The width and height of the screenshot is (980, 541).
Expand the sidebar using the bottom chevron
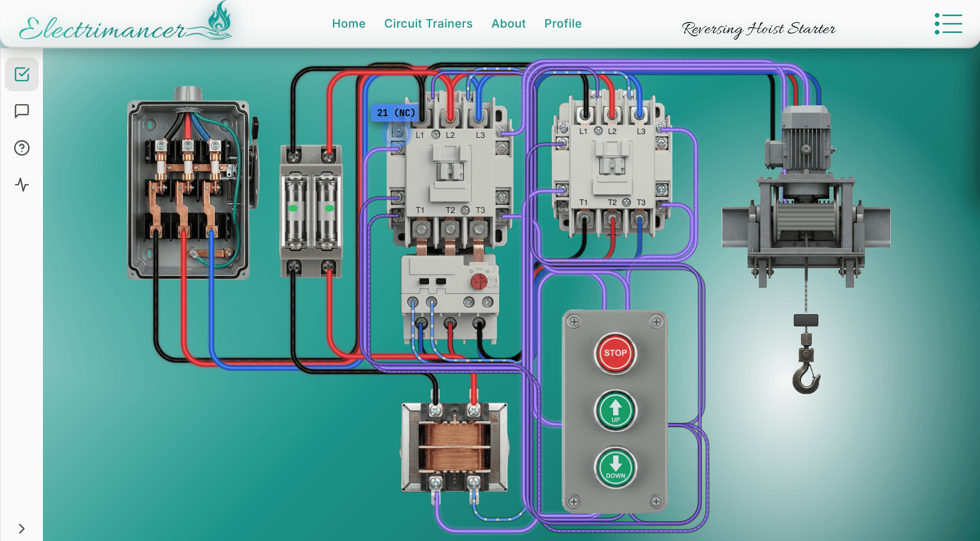[22, 528]
